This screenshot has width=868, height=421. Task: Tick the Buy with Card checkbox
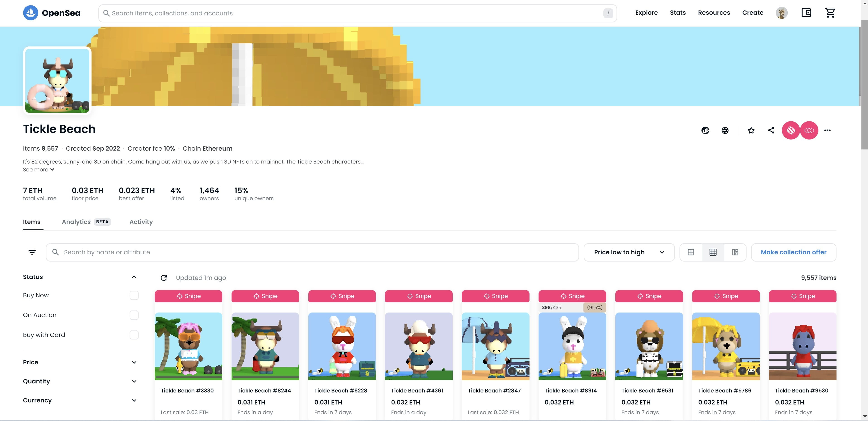[x=134, y=335]
